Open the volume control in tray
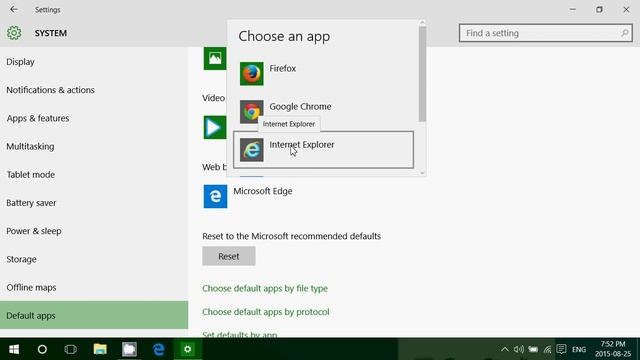This screenshot has height=360, width=640. 519,349
